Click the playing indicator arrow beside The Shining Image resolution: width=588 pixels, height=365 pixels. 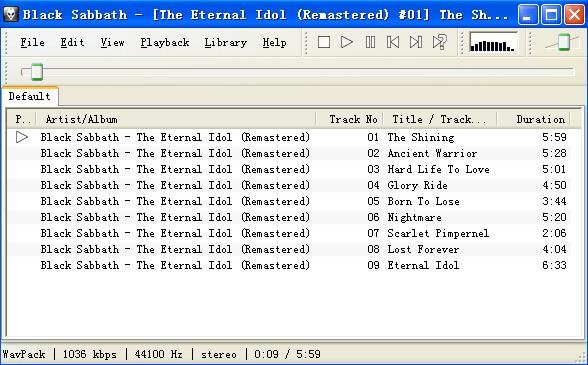pos(22,137)
